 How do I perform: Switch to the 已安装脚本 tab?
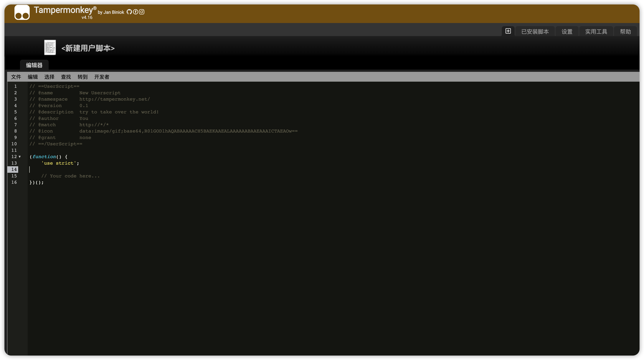(535, 32)
